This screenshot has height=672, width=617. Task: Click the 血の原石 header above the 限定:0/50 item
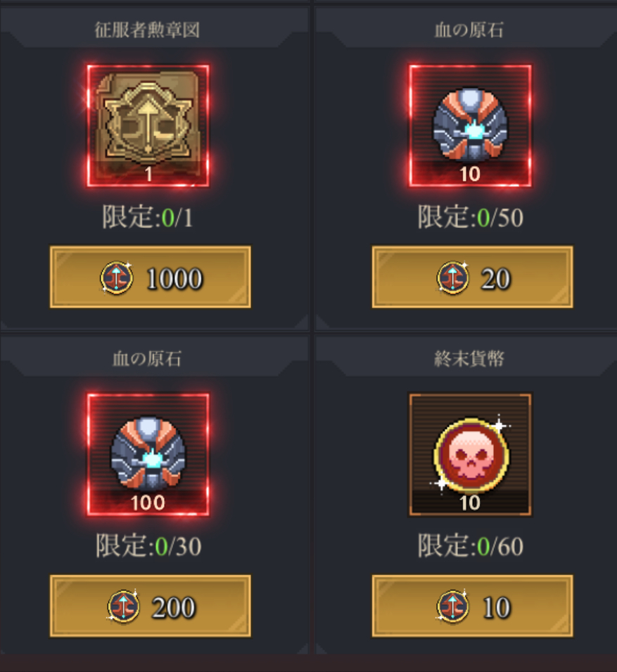pos(469,30)
